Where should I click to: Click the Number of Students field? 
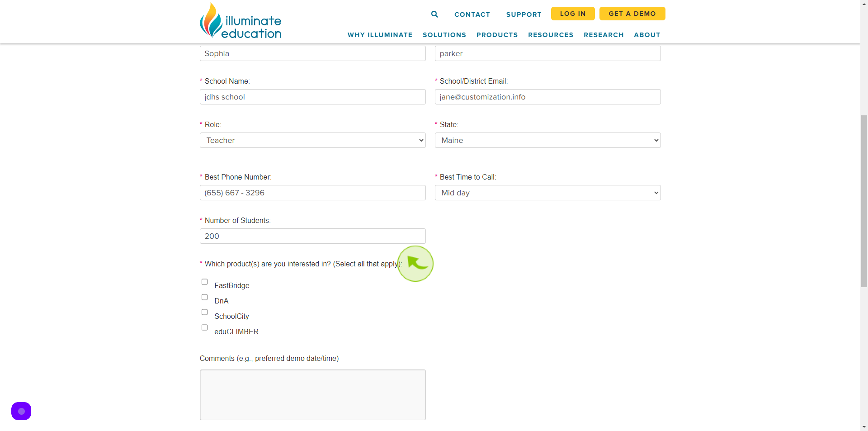[x=313, y=236]
